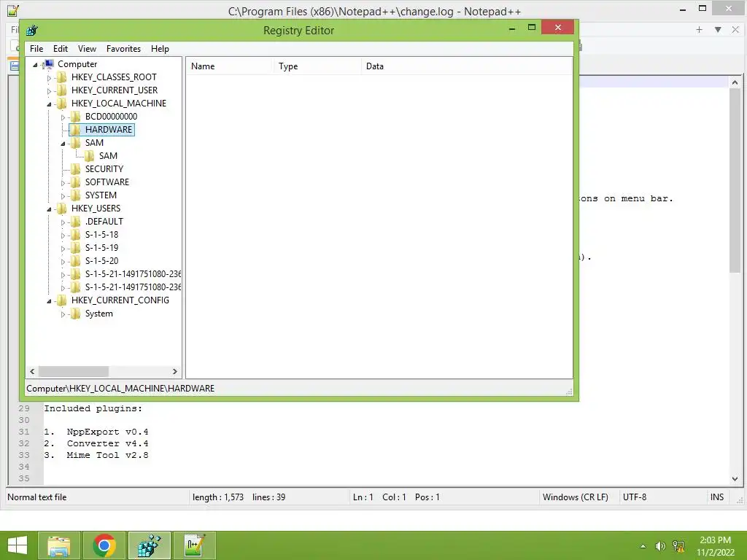Screen dimensions: 747x560
Task: Select the SOFTWARE key
Action: point(107,182)
